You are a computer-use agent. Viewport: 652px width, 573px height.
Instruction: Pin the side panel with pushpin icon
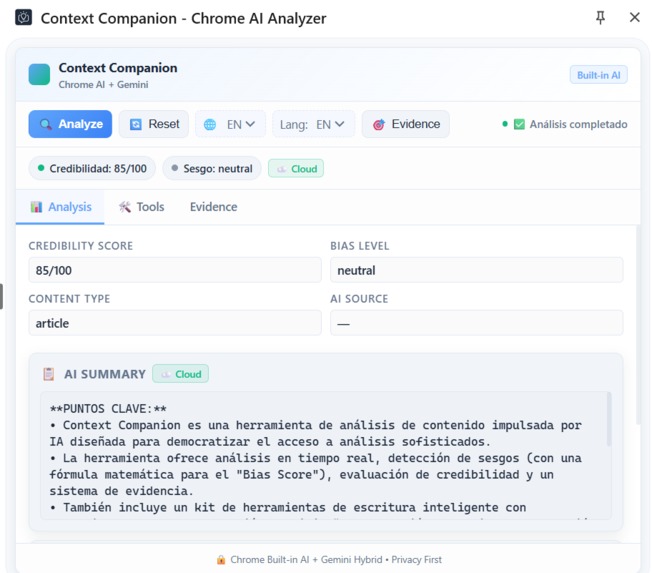[600, 17]
